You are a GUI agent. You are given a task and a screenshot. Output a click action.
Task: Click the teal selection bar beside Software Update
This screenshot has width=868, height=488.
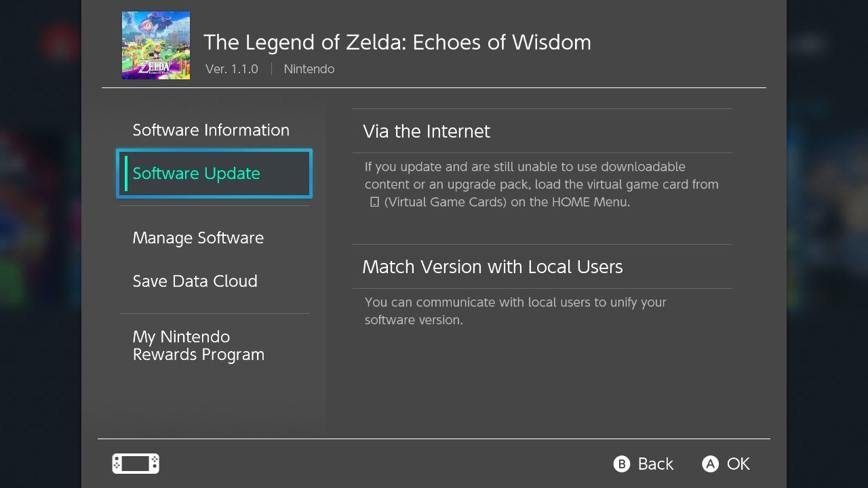coord(126,174)
